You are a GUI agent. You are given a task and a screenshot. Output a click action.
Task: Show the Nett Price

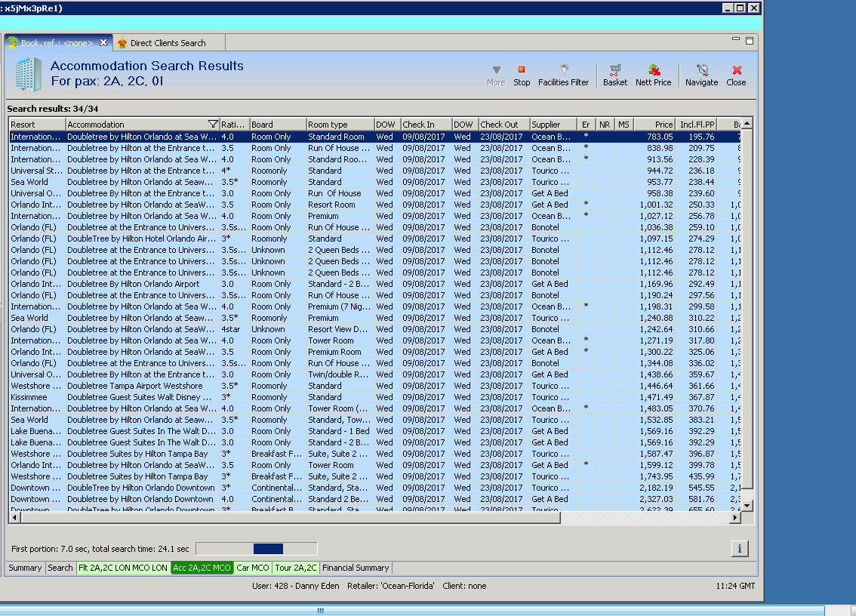[x=653, y=75]
